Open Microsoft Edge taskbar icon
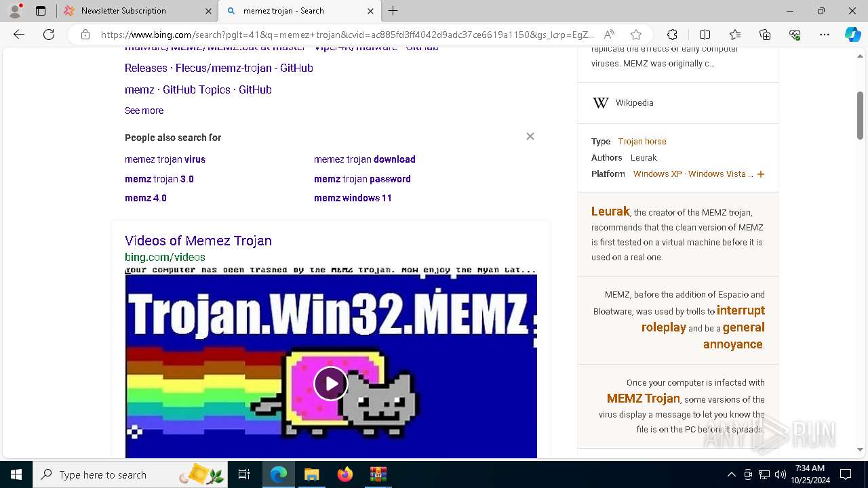This screenshot has width=868, height=488. click(x=279, y=474)
